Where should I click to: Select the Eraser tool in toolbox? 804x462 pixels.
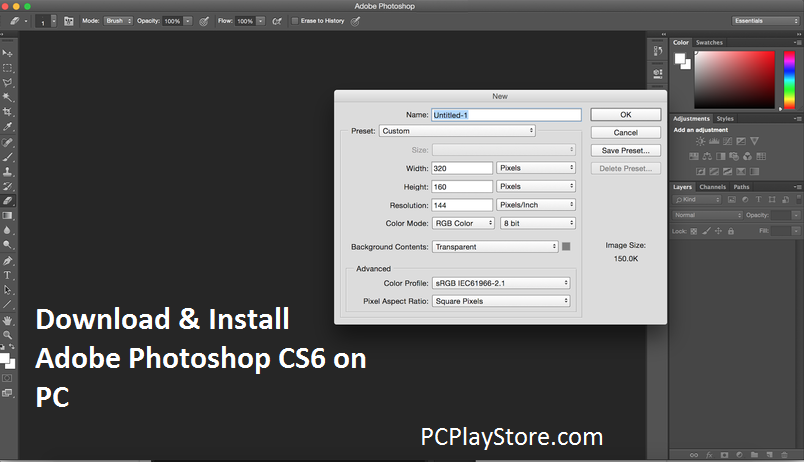click(8, 201)
